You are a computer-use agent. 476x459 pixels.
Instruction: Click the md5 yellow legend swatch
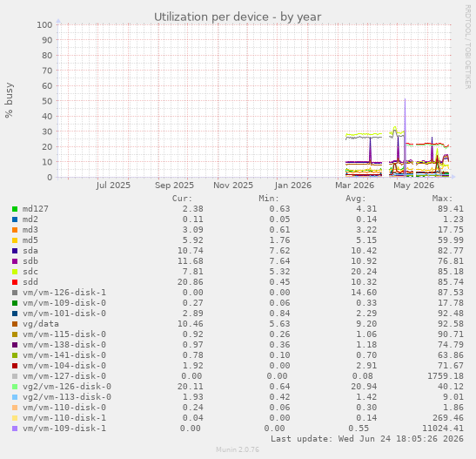[x=15, y=240]
